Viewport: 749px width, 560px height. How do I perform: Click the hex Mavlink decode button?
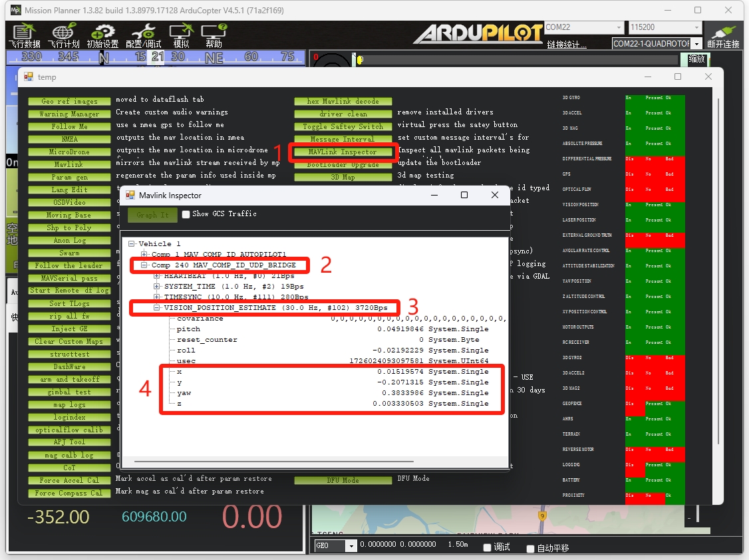tap(343, 101)
